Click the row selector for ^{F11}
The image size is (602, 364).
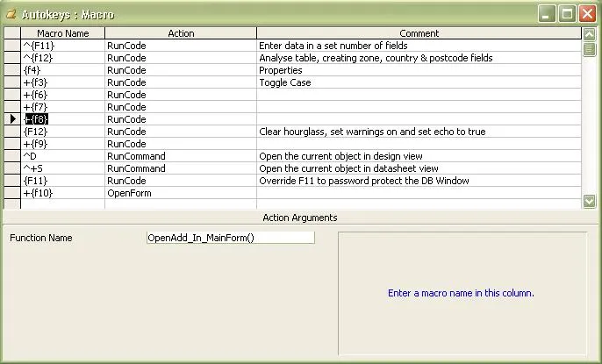click(x=12, y=46)
